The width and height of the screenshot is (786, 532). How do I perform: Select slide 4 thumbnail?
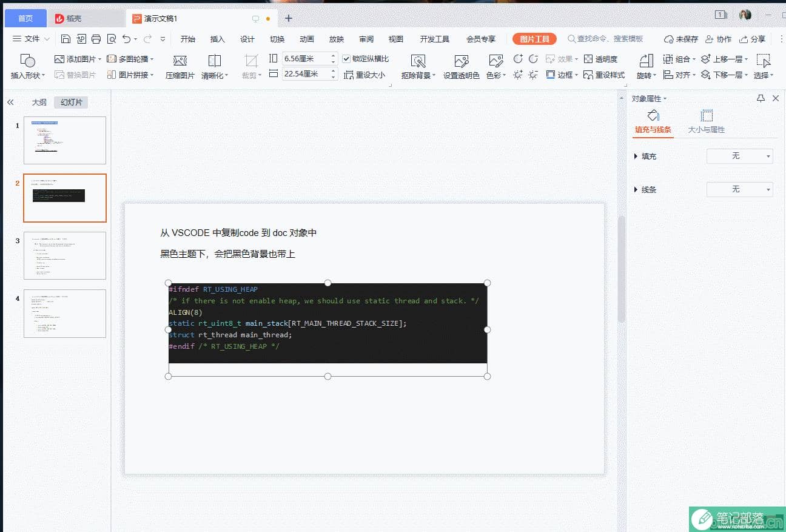point(65,313)
